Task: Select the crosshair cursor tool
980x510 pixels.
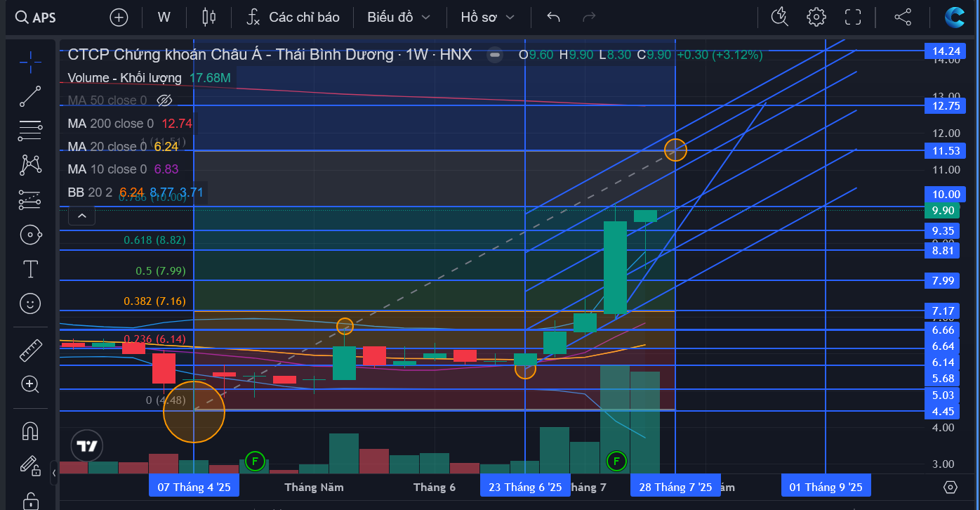Action: [x=30, y=62]
